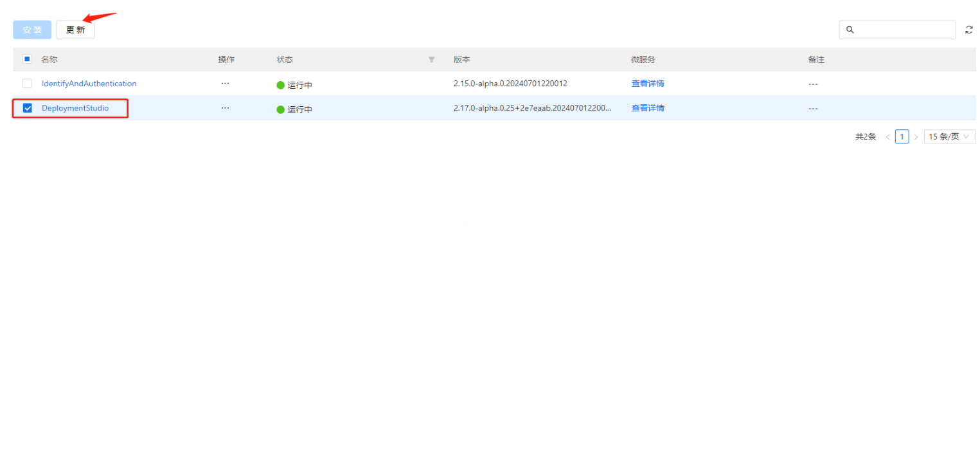Click the 安装 install button
The width and height of the screenshot is (980, 456).
32,30
